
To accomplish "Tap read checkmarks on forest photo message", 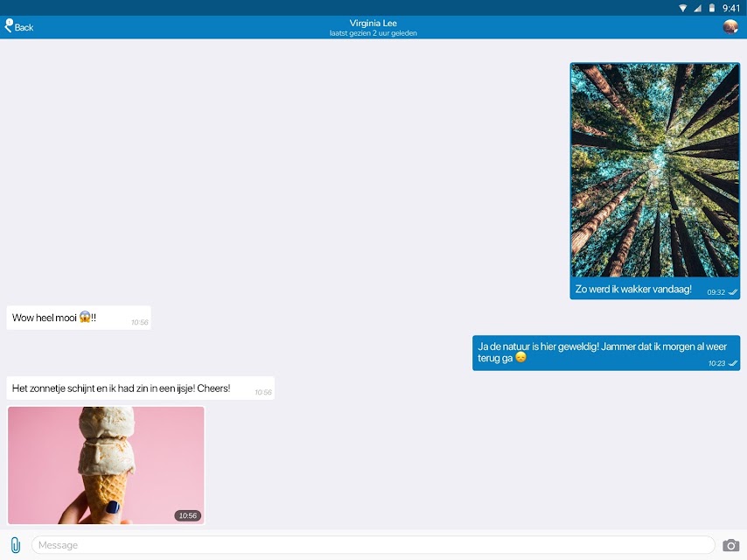I will [733, 292].
